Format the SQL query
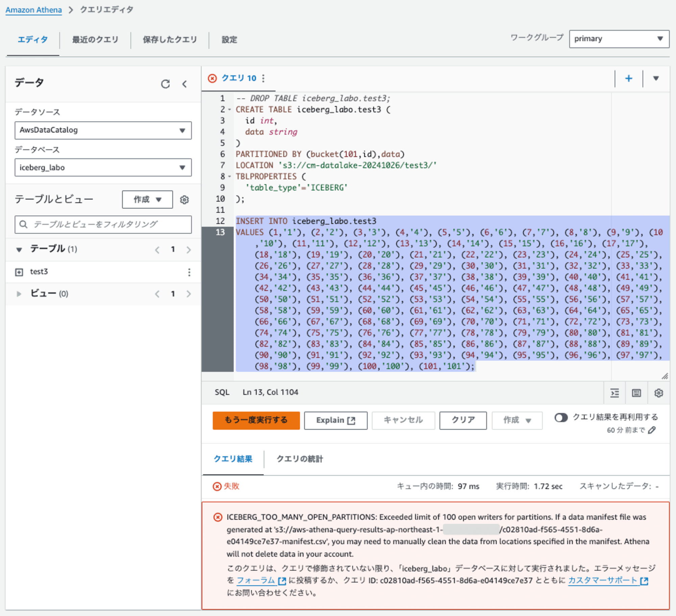676x616 pixels. (x=615, y=393)
